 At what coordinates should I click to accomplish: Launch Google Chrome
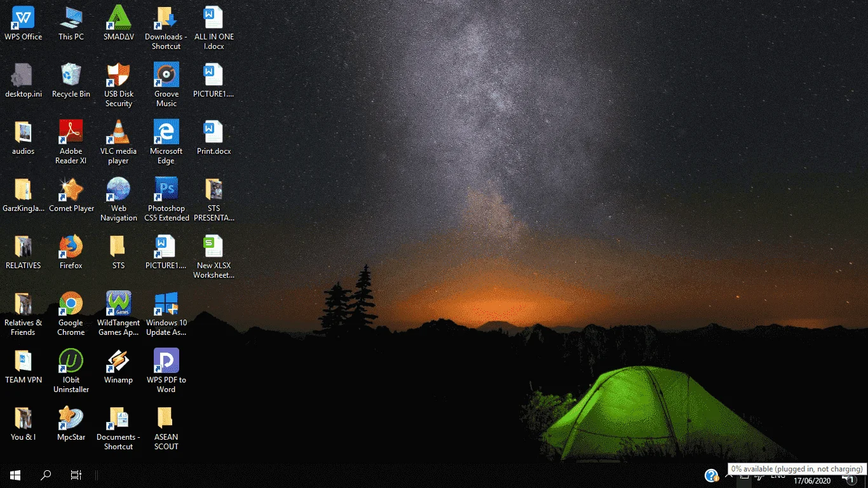pyautogui.click(x=71, y=314)
